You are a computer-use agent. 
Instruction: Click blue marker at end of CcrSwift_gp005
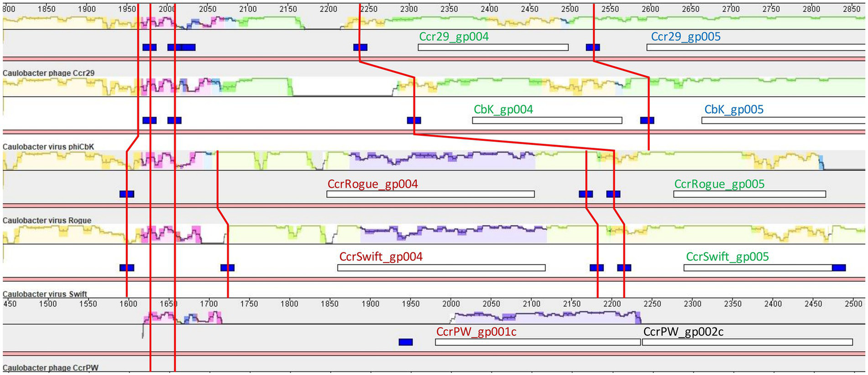point(839,268)
